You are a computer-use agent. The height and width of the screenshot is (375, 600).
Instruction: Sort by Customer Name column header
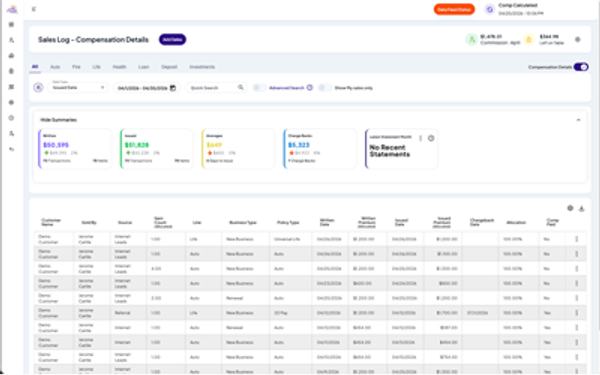[51, 222]
